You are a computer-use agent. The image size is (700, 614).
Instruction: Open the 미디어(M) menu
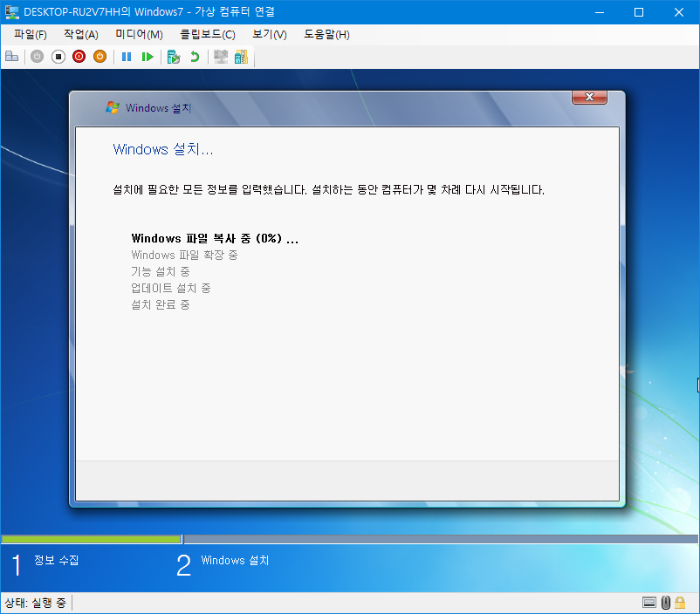point(139,34)
